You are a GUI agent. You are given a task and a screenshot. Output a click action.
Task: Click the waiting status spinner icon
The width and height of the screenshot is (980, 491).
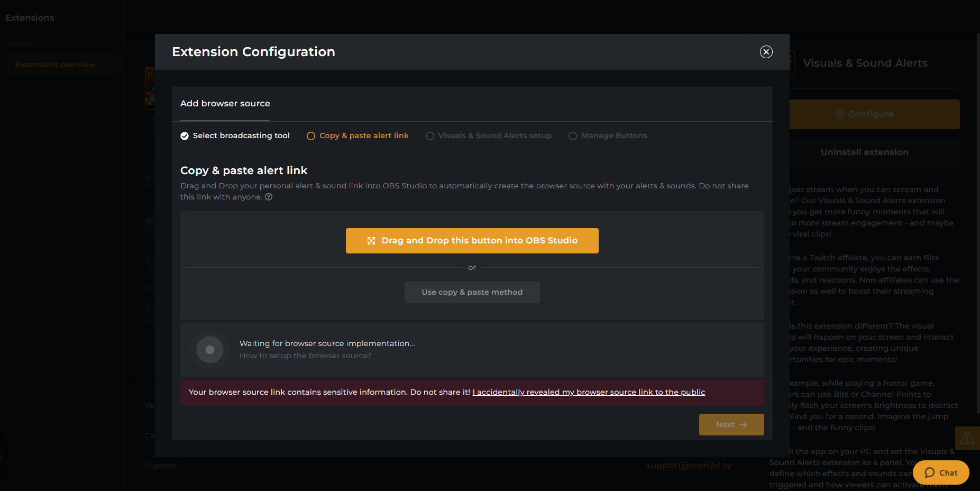tap(210, 350)
